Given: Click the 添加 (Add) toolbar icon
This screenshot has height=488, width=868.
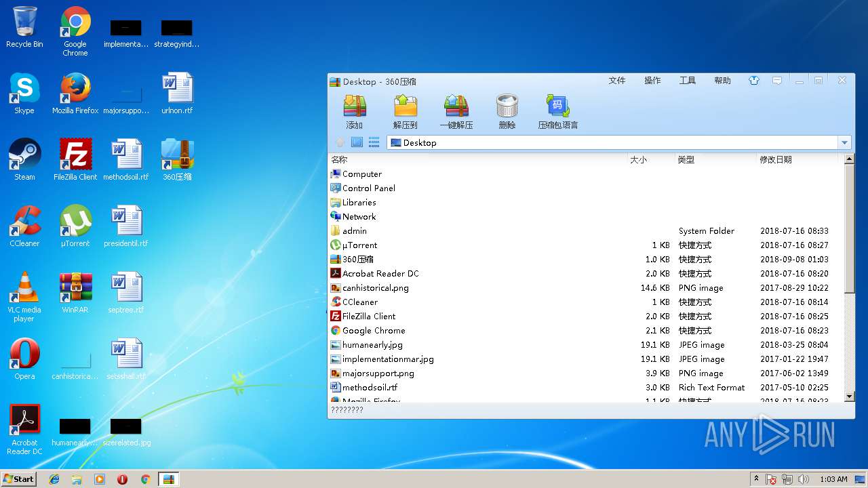Looking at the screenshot, I should click(354, 112).
